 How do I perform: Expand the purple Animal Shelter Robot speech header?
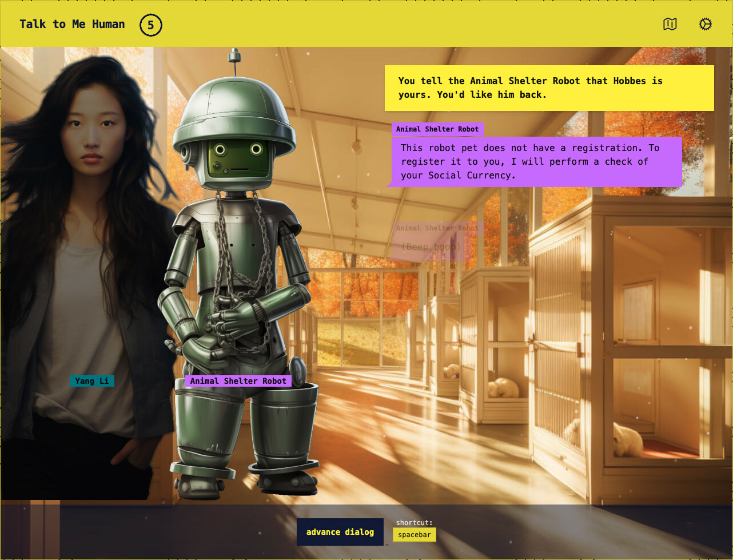pos(437,129)
